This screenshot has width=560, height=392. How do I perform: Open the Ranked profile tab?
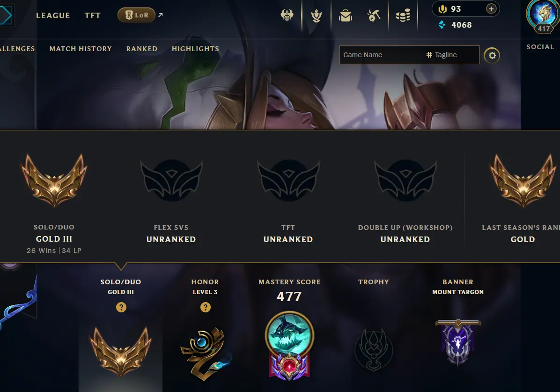click(x=142, y=49)
